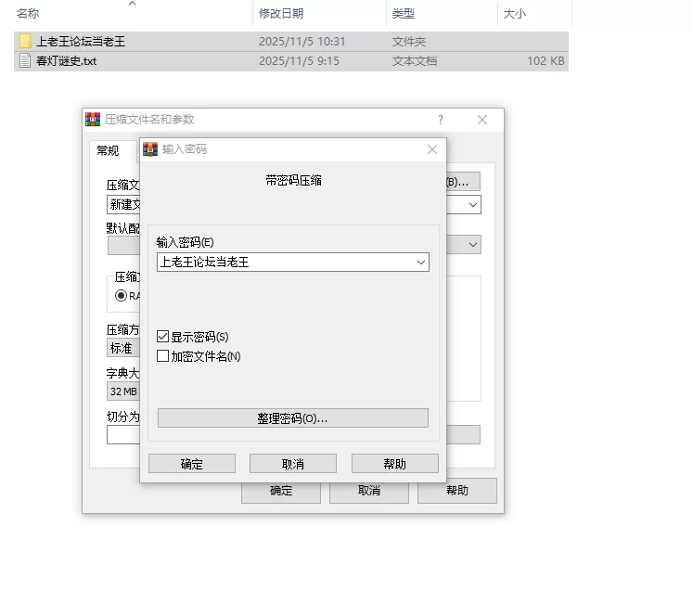Click the 文件夹 type cell

point(409,42)
